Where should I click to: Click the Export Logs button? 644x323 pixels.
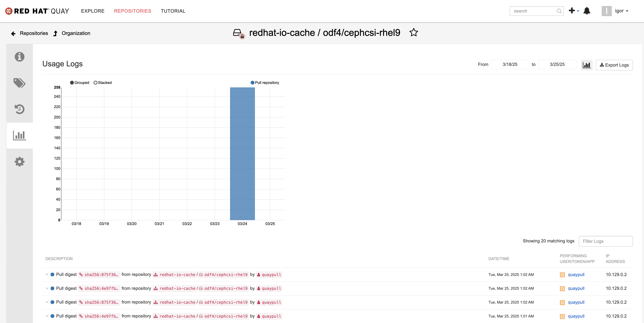[614, 65]
